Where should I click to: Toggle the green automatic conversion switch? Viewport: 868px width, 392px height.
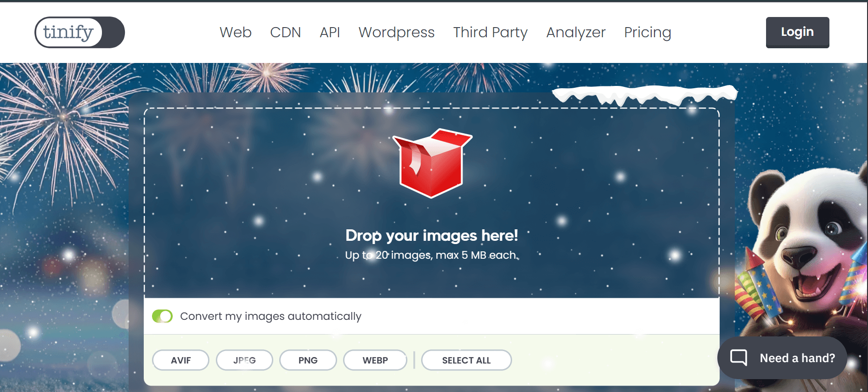coord(162,316)
